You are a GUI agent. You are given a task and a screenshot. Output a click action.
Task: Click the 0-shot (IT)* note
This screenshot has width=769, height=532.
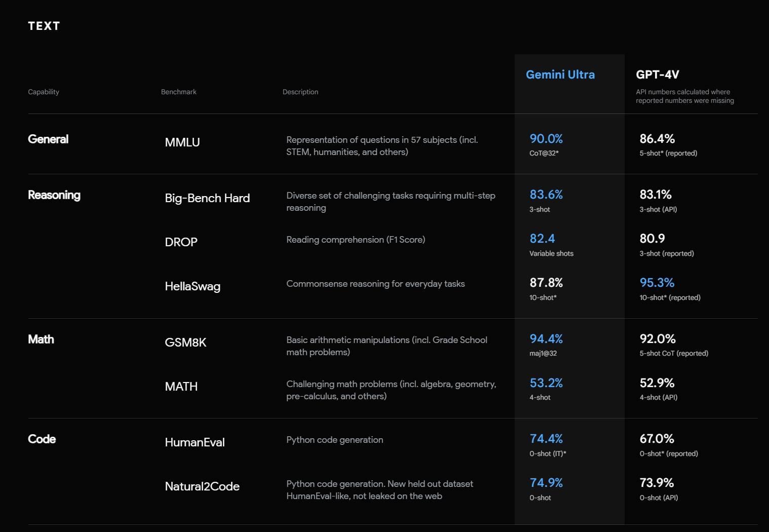548,453
